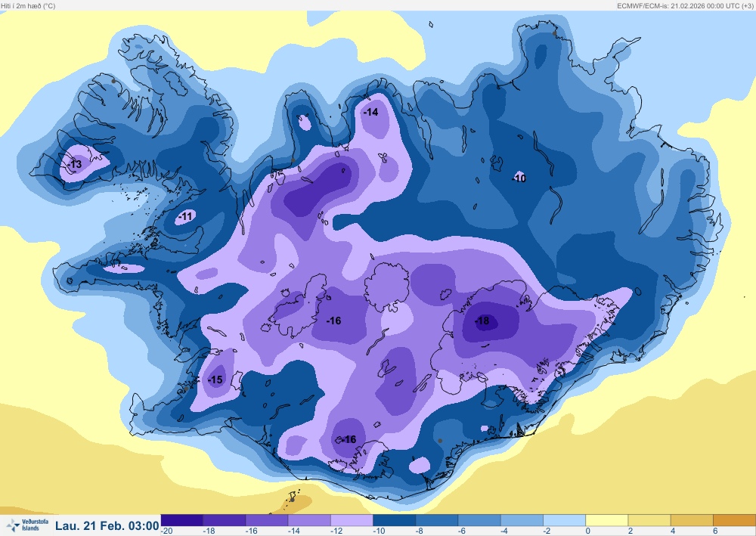Viewport: 756px width, 536px height.
Task: Pick the -4 to -2 legend swatch
Action: pyautogui.click(x=522, y=520)
